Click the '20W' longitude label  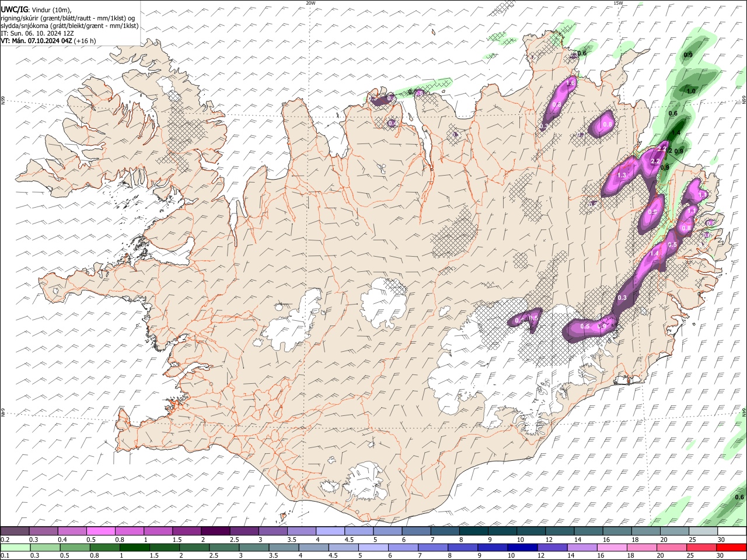310,3
